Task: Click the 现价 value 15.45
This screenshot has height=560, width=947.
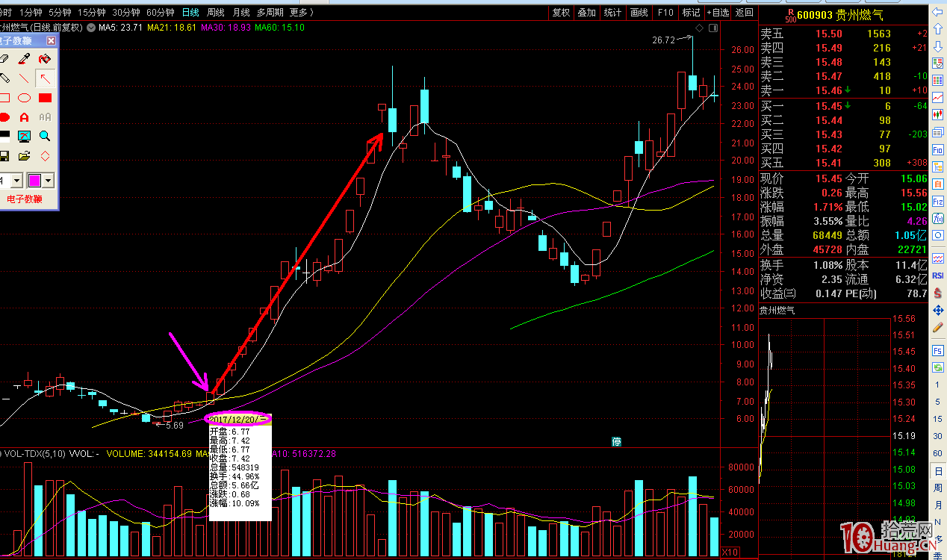Action: point(828,178)
